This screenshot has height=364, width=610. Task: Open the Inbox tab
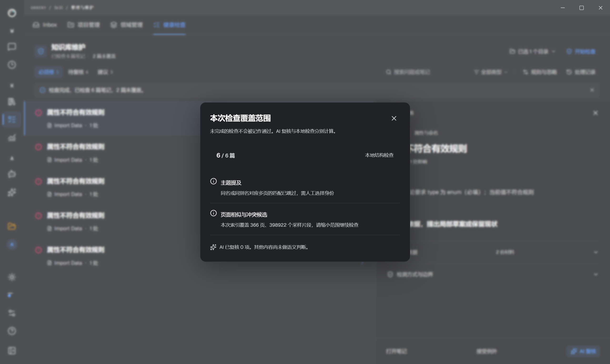pos(45,25)
